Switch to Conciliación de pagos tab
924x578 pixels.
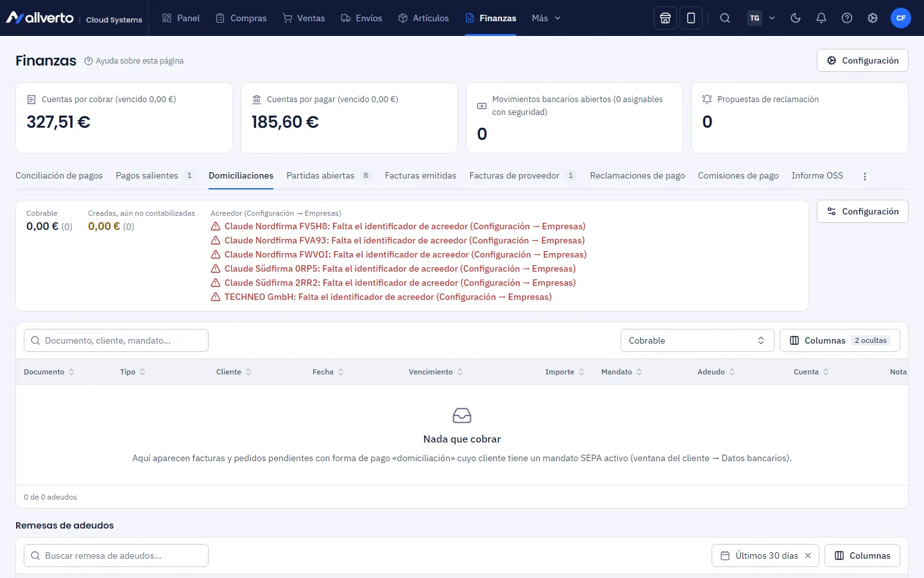59,175
